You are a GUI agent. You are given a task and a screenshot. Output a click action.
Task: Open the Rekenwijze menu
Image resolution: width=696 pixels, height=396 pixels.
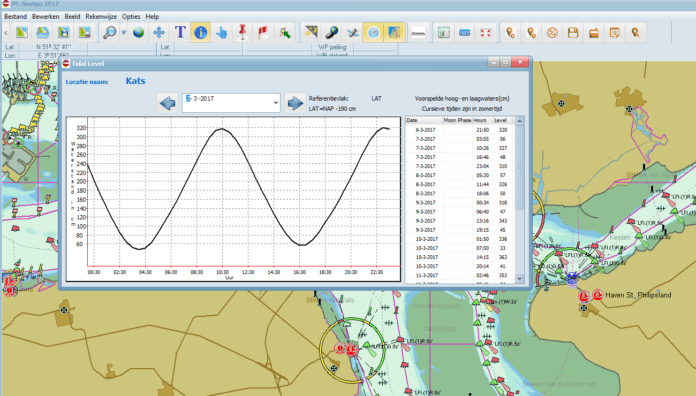click(101, 16)
